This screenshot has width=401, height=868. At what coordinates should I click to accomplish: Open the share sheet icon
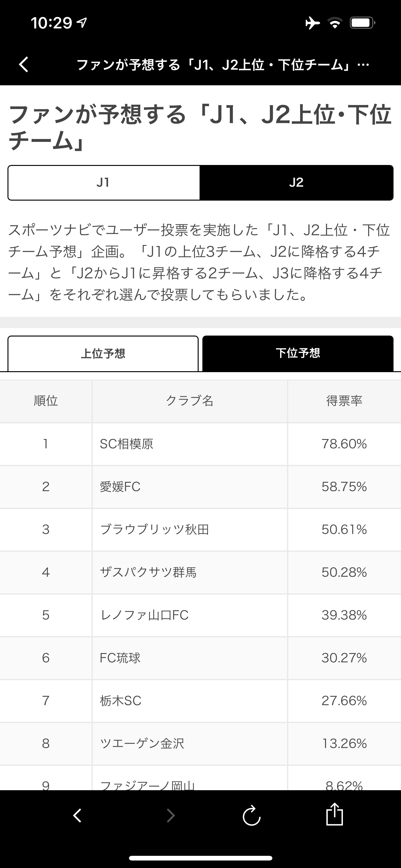pos(334,815)
